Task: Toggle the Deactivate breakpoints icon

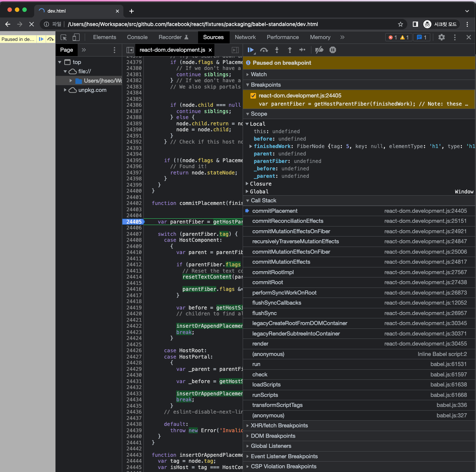Action: coord(319,50)
